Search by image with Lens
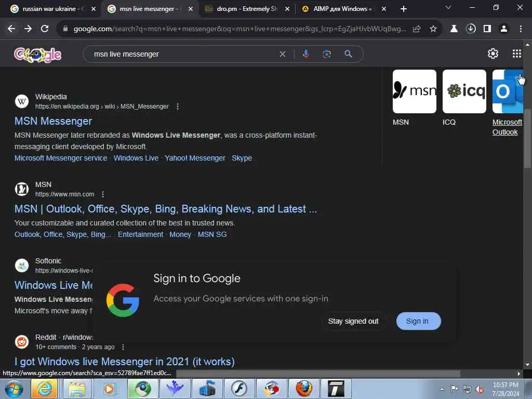 click(326, 54)
